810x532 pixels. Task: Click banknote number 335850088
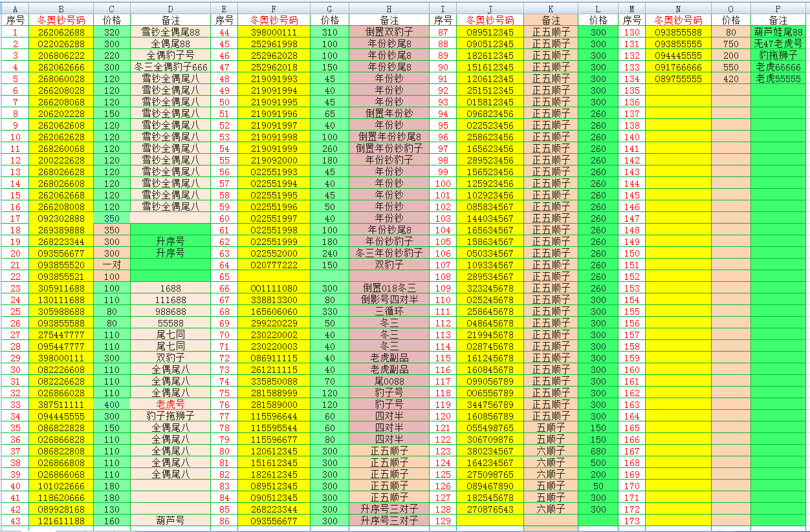[x=274, y=381]
